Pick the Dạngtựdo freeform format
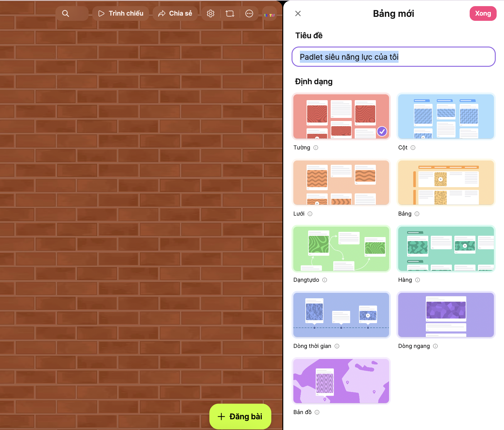The width and height of the screenshot is (504, 430). 341,249
